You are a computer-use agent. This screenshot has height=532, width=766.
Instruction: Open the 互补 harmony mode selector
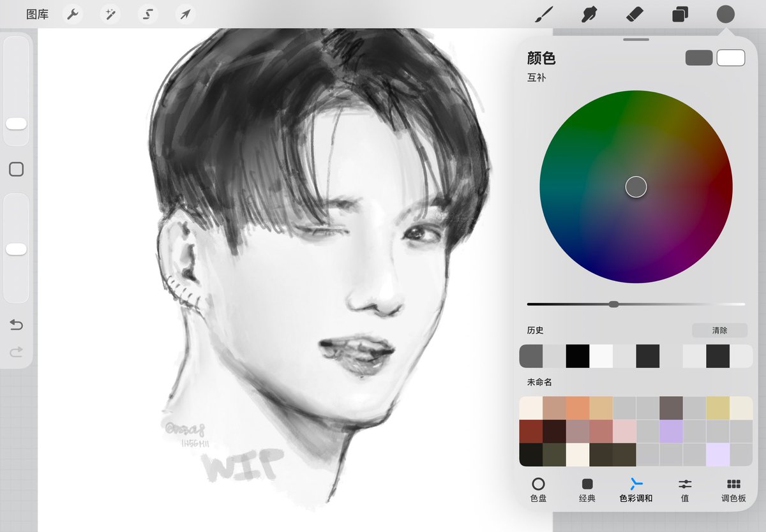(537, 78)
